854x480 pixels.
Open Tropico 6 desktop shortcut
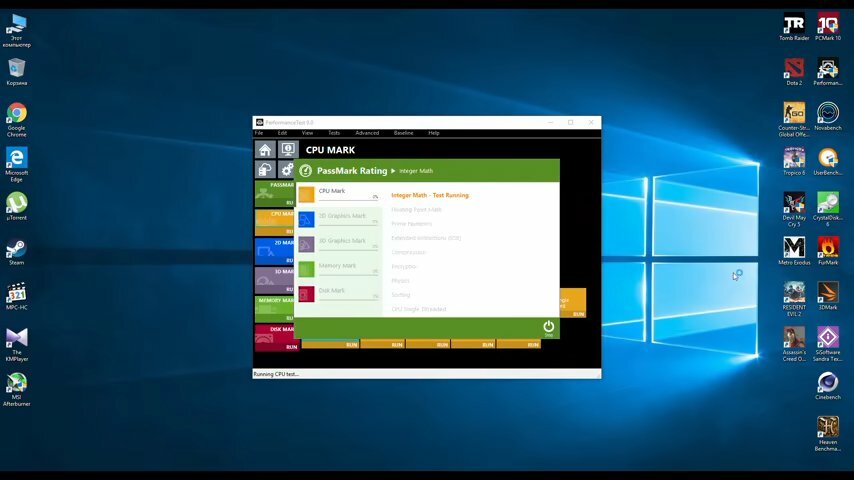coord(794,161)
